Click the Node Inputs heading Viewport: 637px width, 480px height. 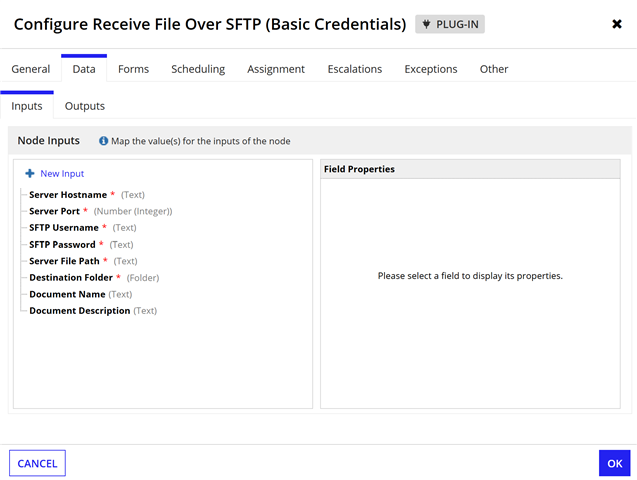pyautogui.click(x=48, y=141)
